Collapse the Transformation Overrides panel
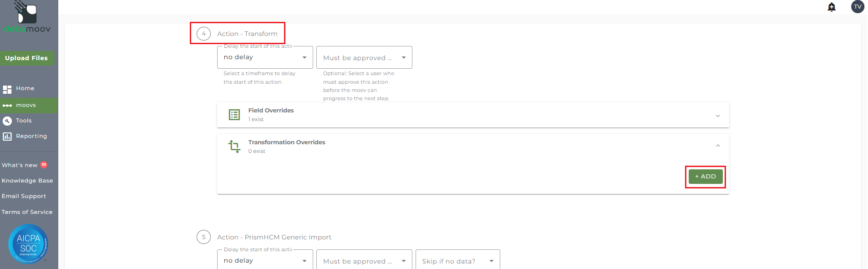Viewport: 868px width, 269px height. [x=718, y=146]
